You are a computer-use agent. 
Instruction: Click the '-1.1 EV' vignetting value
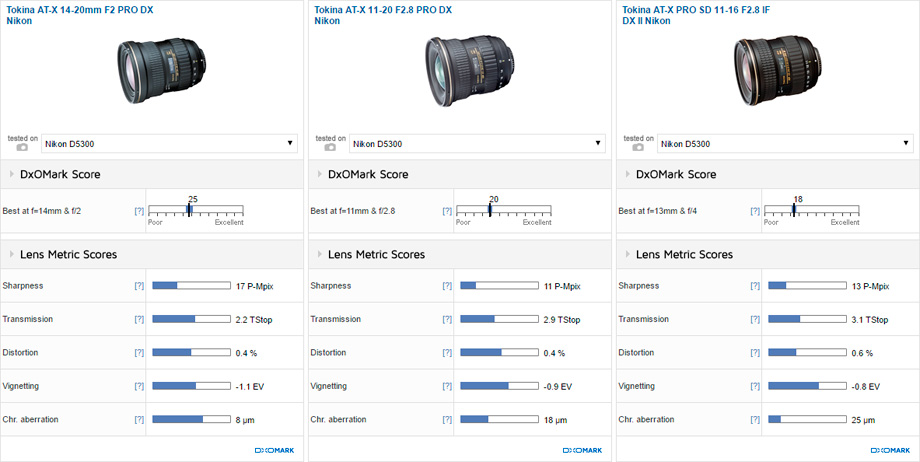(x=249, y=387)
